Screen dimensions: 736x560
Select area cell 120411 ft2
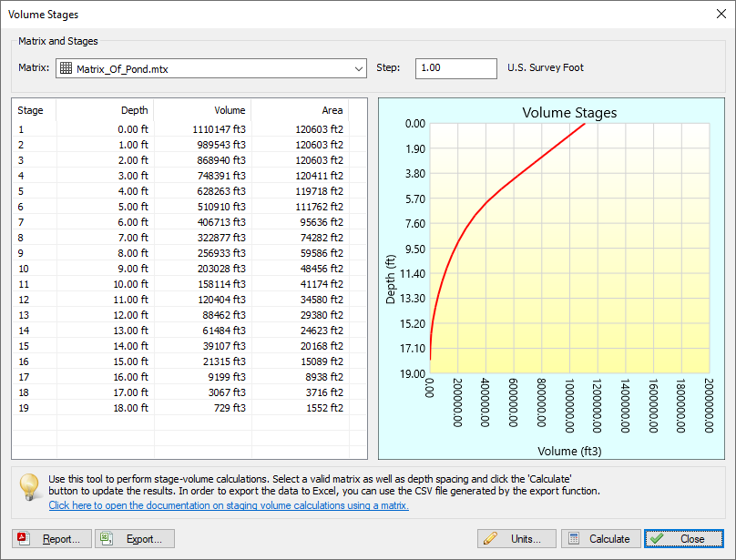click(x=319, y=176)
